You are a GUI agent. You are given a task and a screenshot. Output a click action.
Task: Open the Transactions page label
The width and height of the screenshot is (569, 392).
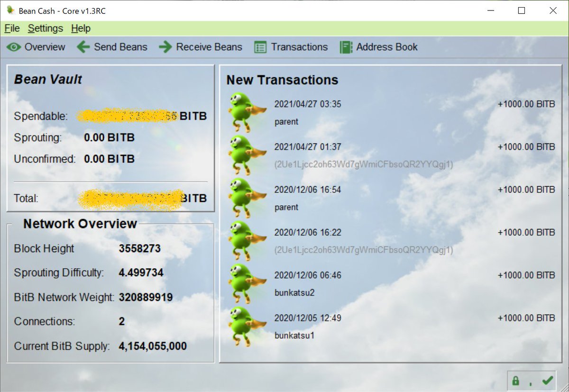click(x=299, y=47)
